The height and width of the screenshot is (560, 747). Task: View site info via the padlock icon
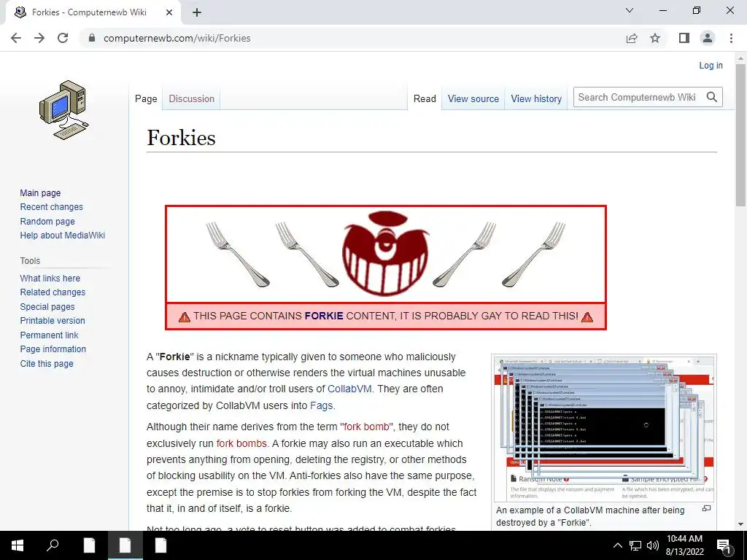pos(92,38)
